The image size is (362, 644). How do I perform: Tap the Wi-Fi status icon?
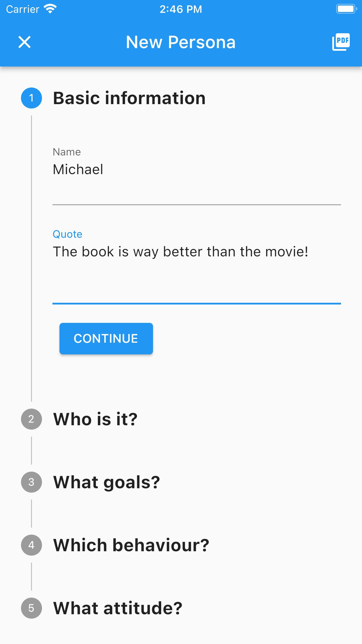(50, 9)
